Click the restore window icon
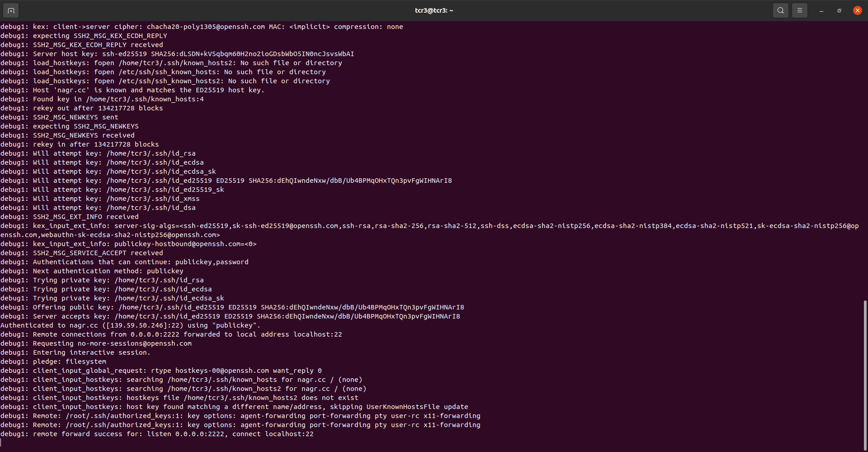This screenshot has width=868, height=452. coord(839,10)
